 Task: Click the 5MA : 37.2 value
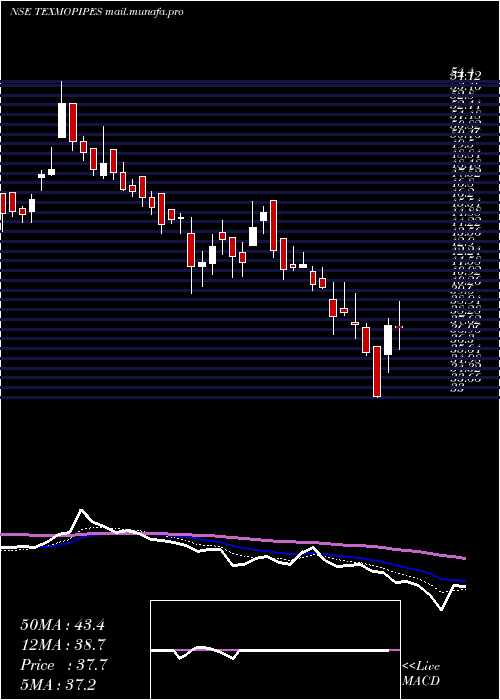point(58,685)
